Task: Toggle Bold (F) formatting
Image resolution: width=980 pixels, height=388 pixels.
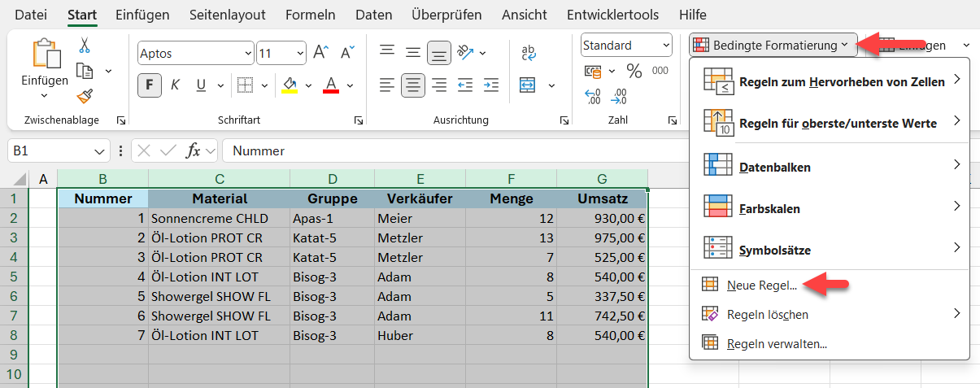Action: pos(150,85)
